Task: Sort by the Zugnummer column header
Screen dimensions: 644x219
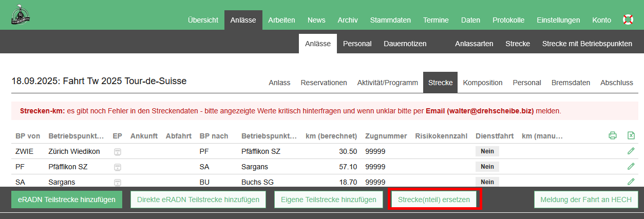Action: coord(386,136)
